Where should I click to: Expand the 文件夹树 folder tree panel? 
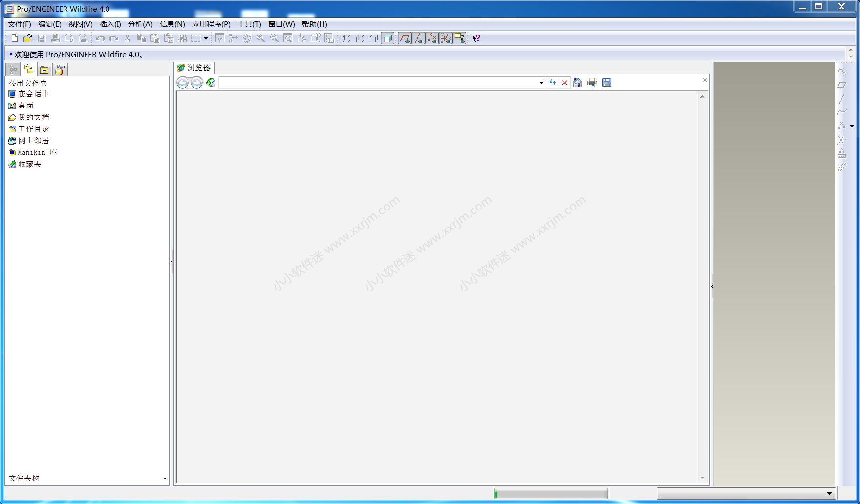(x=165, y=478)
